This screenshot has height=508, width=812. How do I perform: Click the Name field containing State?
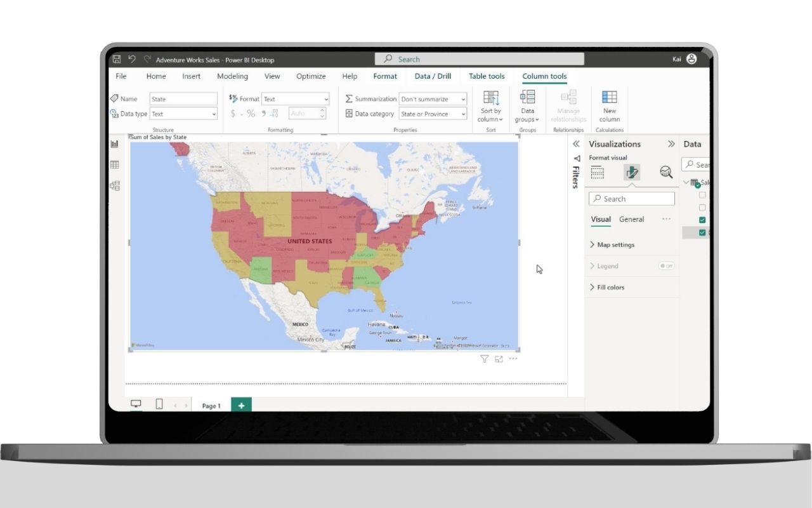pos(183,99)
